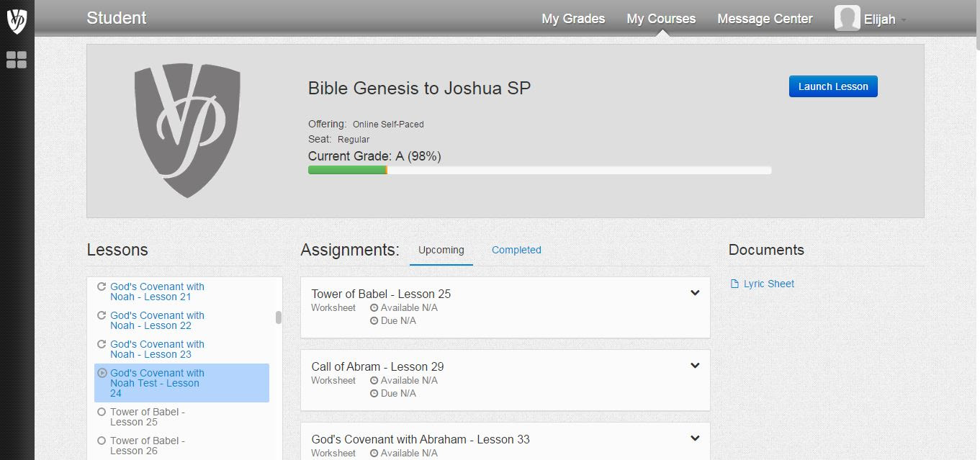Expand the Call of Abram Lesson 29 assignment

click(695, 366)
